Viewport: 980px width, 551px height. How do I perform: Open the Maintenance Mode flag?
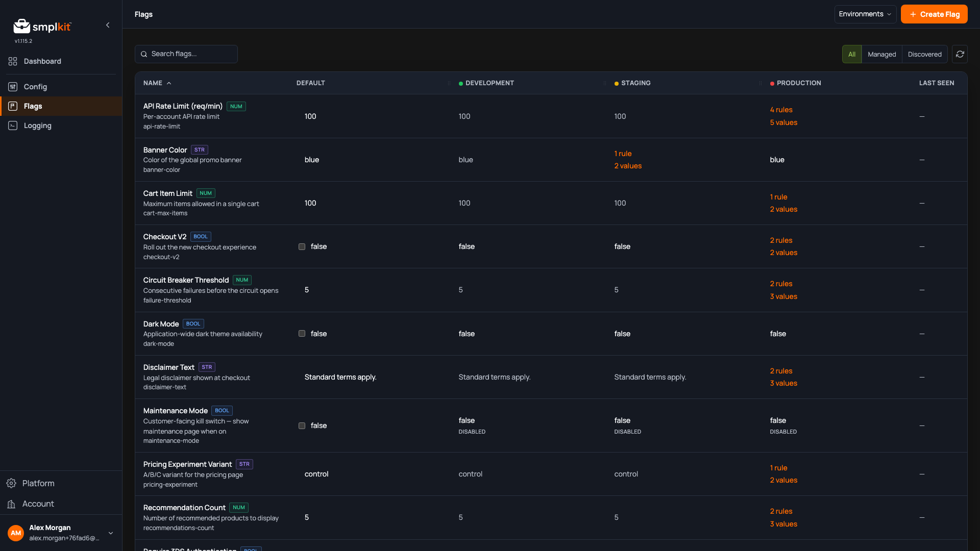[x=175, y=411]
